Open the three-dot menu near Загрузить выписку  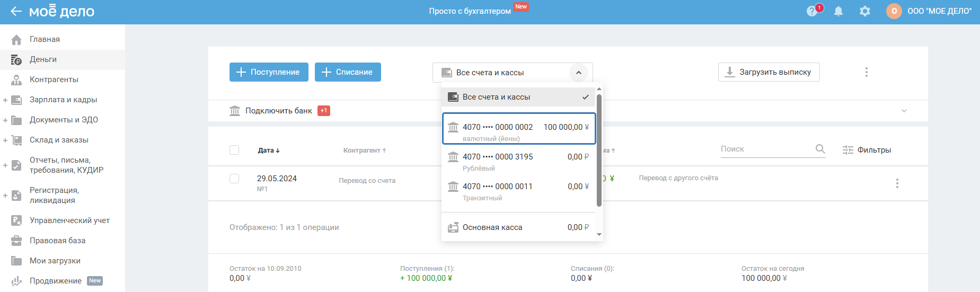(x=867, y=72)
